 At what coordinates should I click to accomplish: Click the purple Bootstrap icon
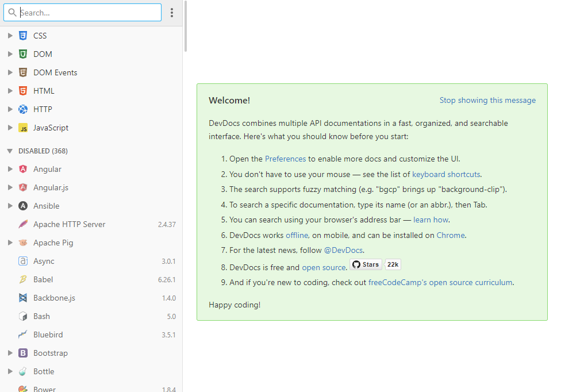point(23,353)
